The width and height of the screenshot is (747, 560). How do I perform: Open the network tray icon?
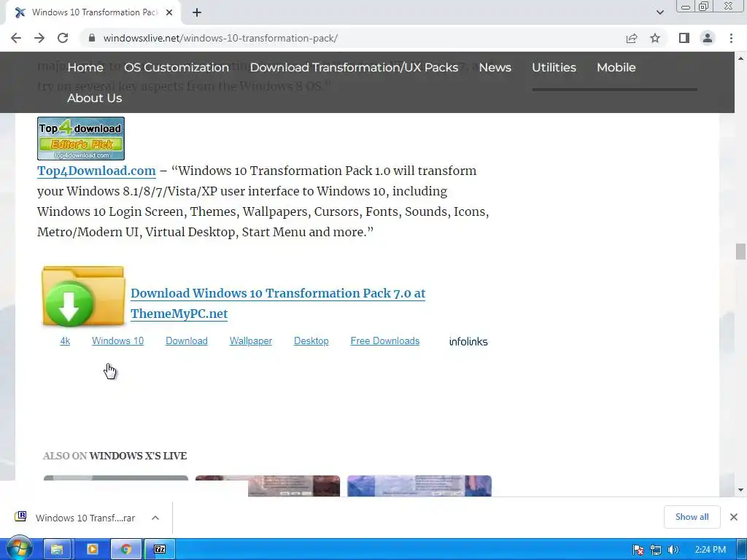coord(656,550)
